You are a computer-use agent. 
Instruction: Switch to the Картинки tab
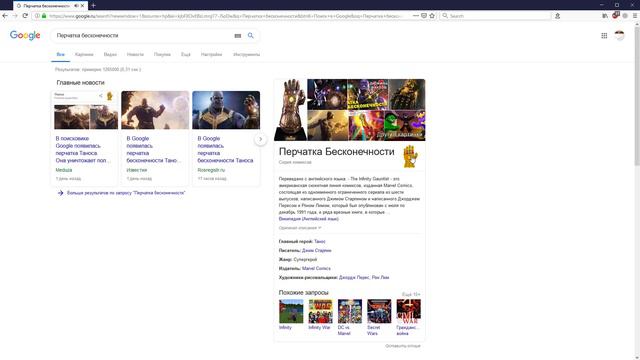84,54
